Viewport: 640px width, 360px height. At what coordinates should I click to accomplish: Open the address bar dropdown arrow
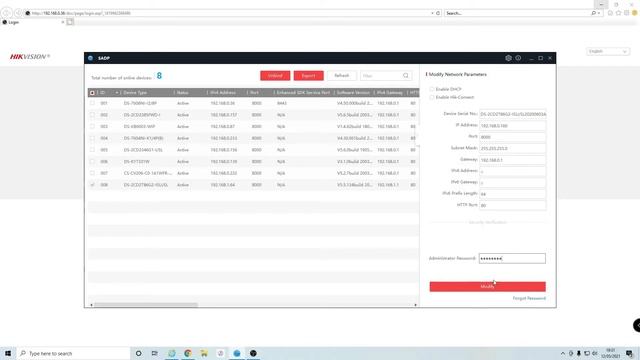(432, 13)
